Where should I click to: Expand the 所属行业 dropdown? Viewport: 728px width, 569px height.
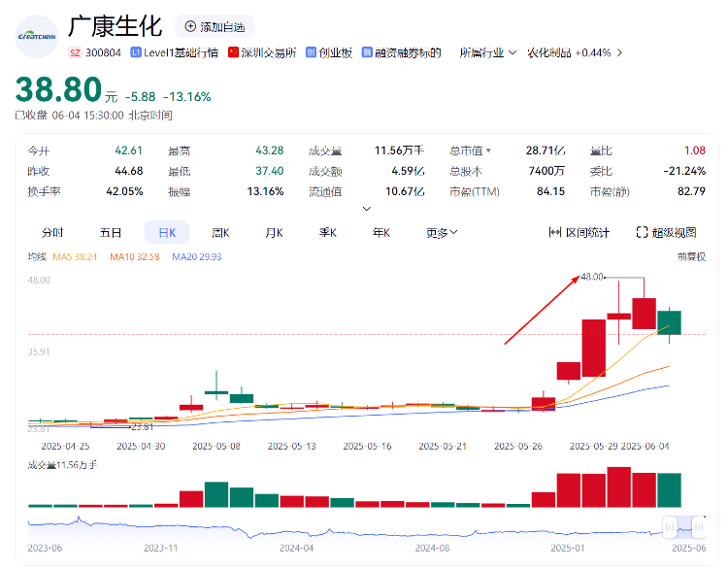[487, 53]
